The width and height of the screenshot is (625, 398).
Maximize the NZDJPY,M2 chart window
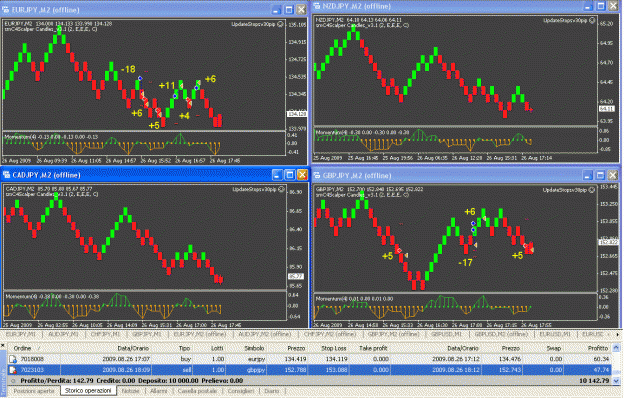tap(601, 6)
